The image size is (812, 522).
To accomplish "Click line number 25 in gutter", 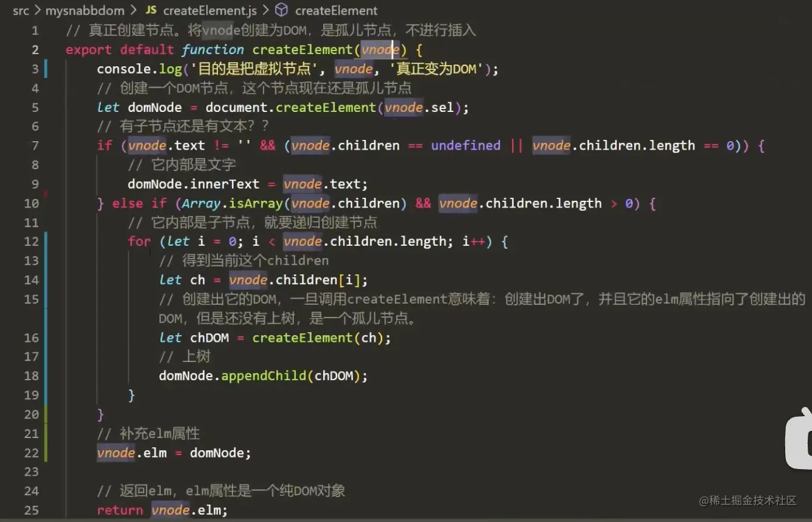I will [32, 510].
